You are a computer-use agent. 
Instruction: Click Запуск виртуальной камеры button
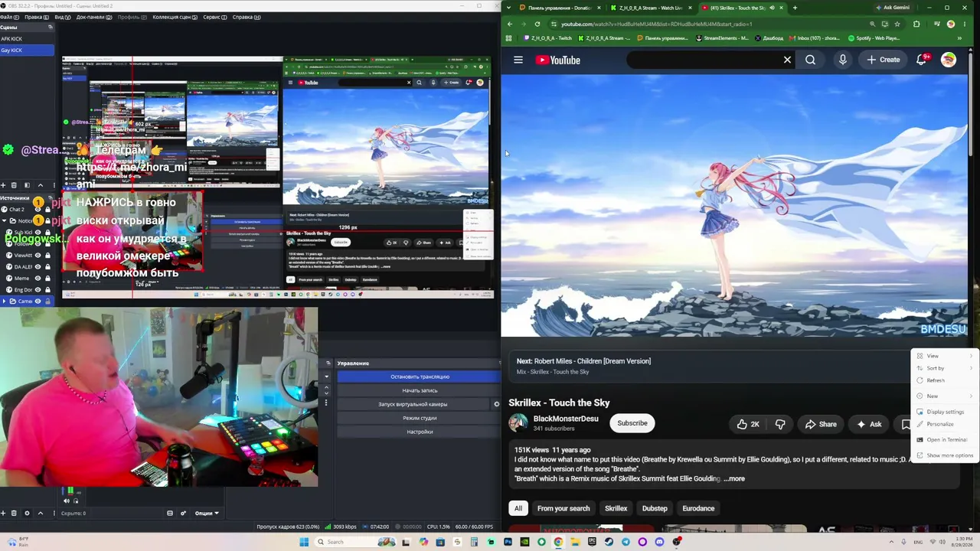pos(413,404)
